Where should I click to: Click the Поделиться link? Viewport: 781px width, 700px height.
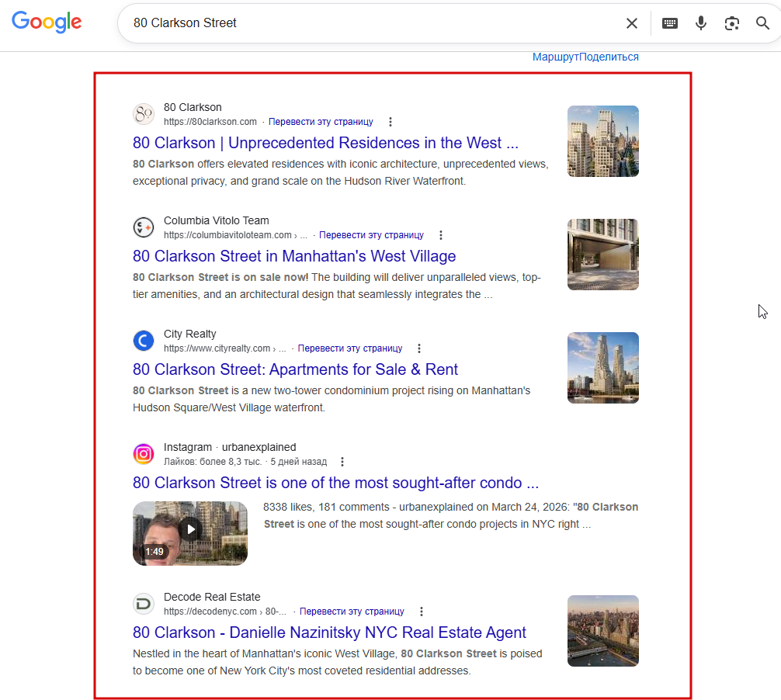[x=609, y=57]
